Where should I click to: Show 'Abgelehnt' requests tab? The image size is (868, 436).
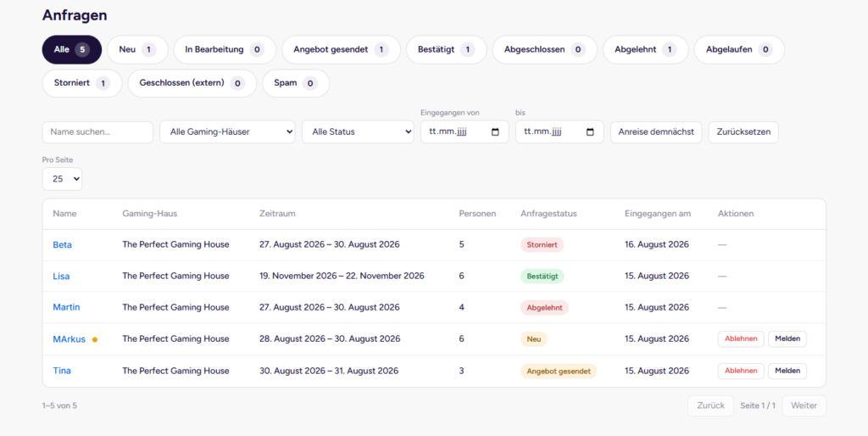click(645, 50)
